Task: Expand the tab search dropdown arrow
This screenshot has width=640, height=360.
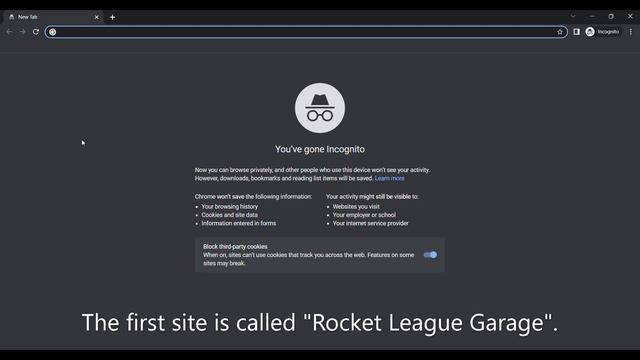Action: click(573, 16)
